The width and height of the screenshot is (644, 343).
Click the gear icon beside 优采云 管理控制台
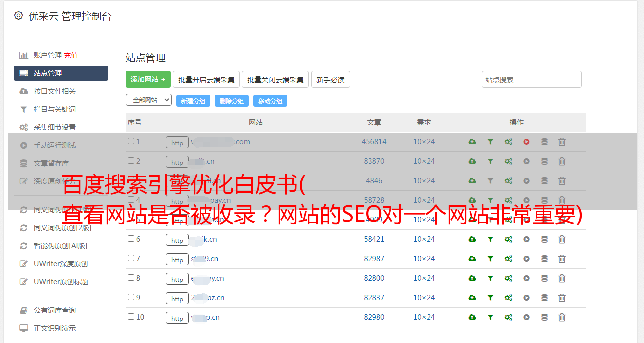[18, 16]
